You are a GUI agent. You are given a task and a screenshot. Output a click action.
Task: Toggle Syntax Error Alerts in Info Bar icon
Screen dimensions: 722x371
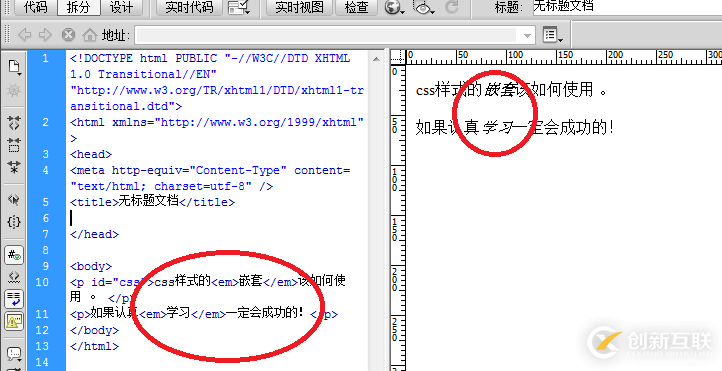pos(14,321)
